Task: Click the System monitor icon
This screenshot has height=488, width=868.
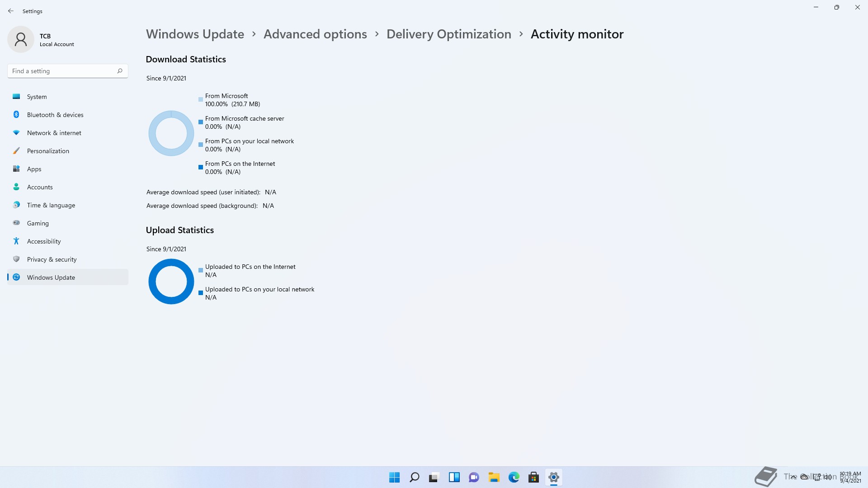Action: point(16,96)
